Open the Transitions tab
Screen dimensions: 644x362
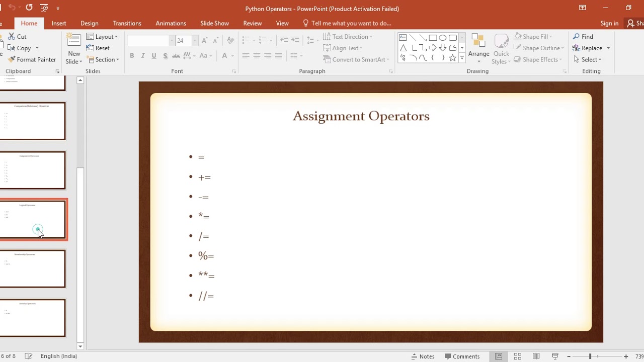[x=127, y=23]
